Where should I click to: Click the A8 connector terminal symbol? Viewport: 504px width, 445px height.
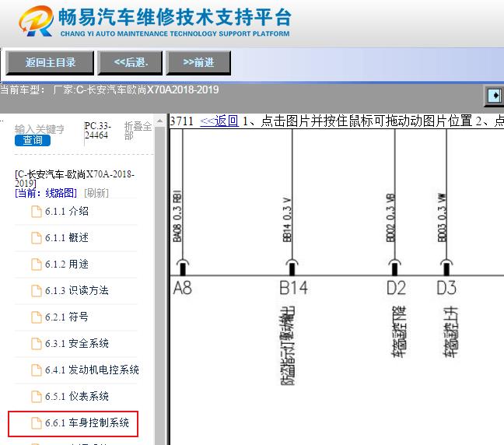tap(183, 267)
